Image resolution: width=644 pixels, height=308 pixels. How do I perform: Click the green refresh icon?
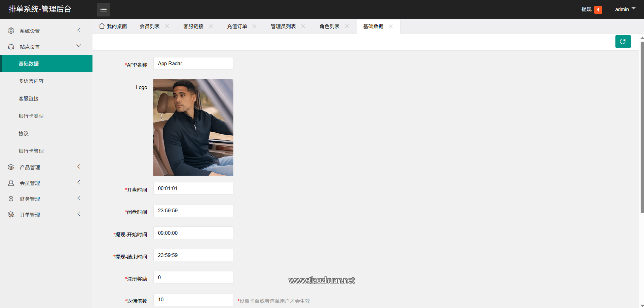[623, 41]
